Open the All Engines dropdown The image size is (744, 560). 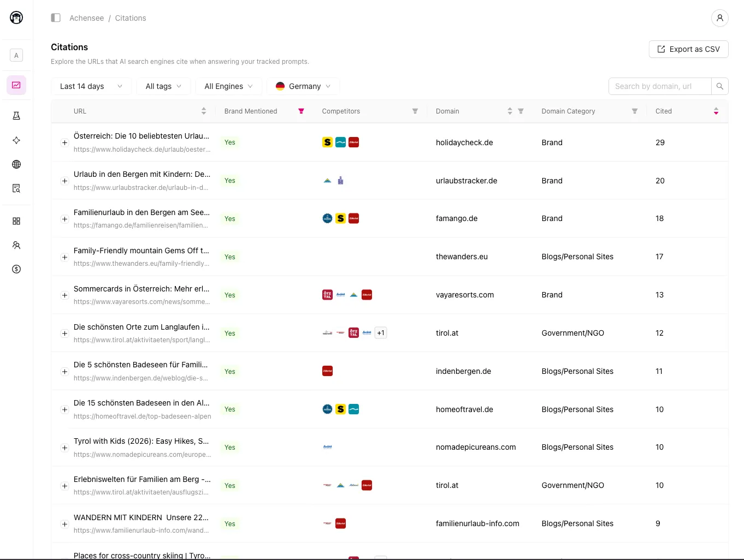pyautogui.click(x=228, y=86)
